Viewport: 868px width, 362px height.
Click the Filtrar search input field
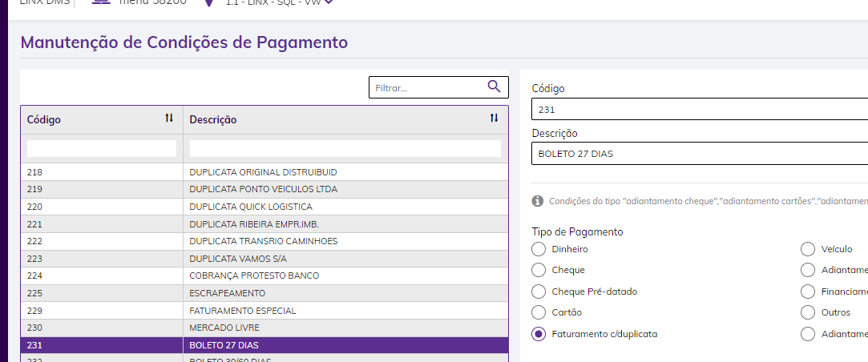point(429,88)
